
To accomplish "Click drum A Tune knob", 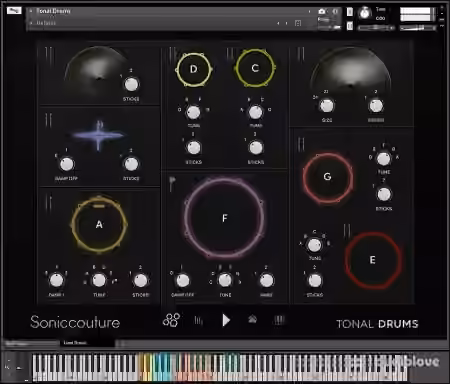I will (x=99, y=280).
